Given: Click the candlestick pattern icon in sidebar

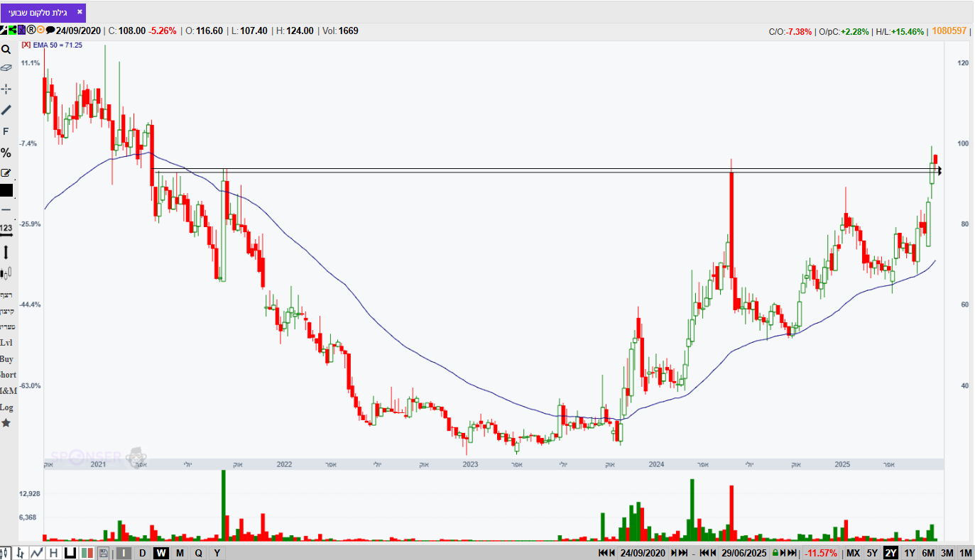Looking at the screenshot, I should coord(6,273).
